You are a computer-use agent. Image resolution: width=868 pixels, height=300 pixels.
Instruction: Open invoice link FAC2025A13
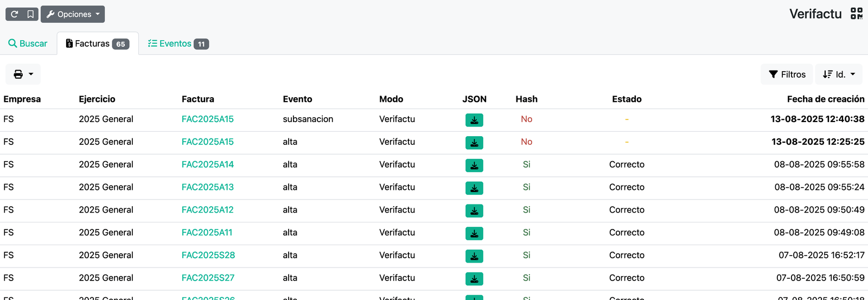[x=208, y=187]
